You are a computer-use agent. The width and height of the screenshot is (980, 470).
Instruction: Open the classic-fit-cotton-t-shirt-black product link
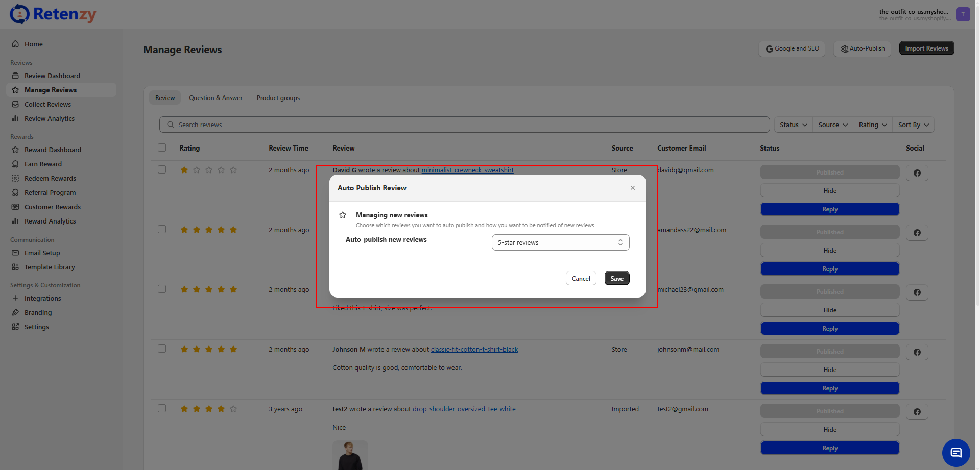(474, 349)
